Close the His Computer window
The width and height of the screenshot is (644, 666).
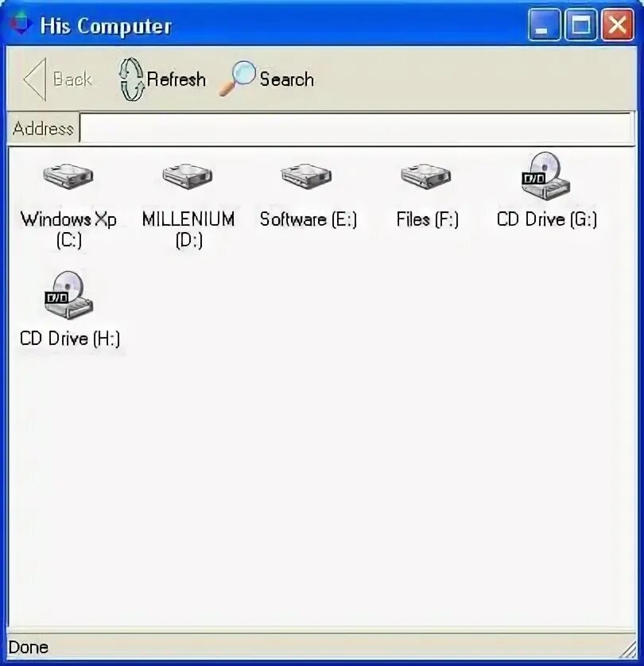618,25
